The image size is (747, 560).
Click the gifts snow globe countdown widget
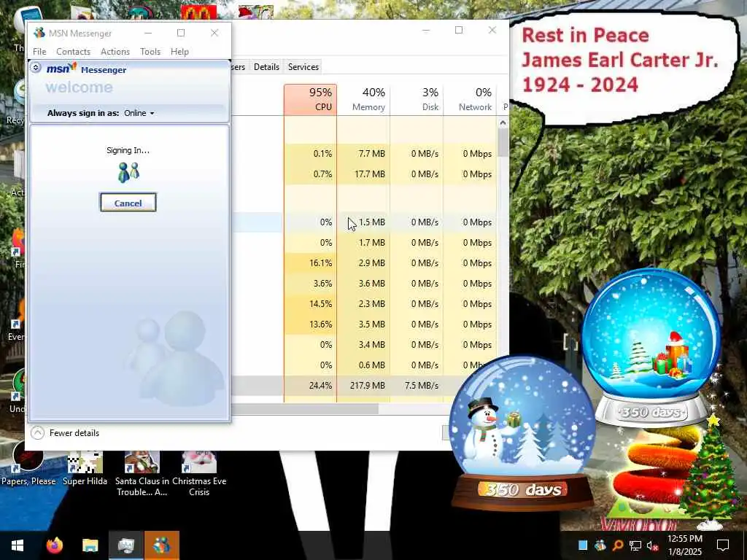pyautogui.click(x=651, y=348)
